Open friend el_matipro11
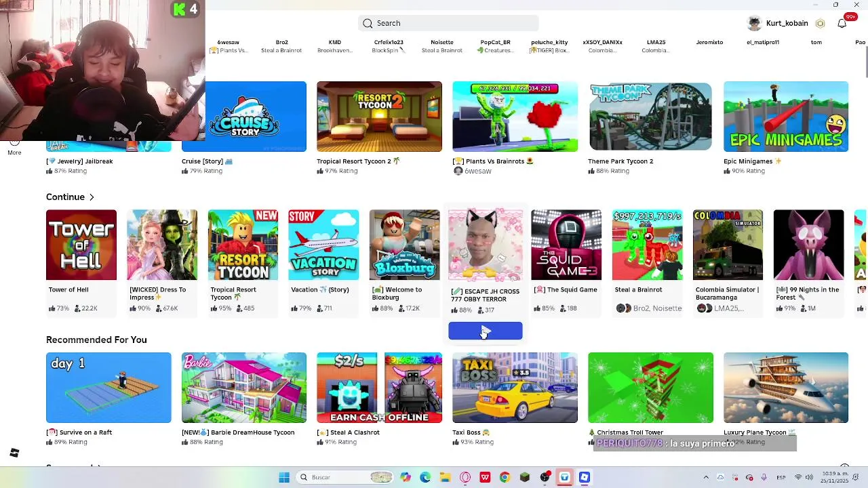The width and height of the screenshot is (868, 488). coord(763,42)
